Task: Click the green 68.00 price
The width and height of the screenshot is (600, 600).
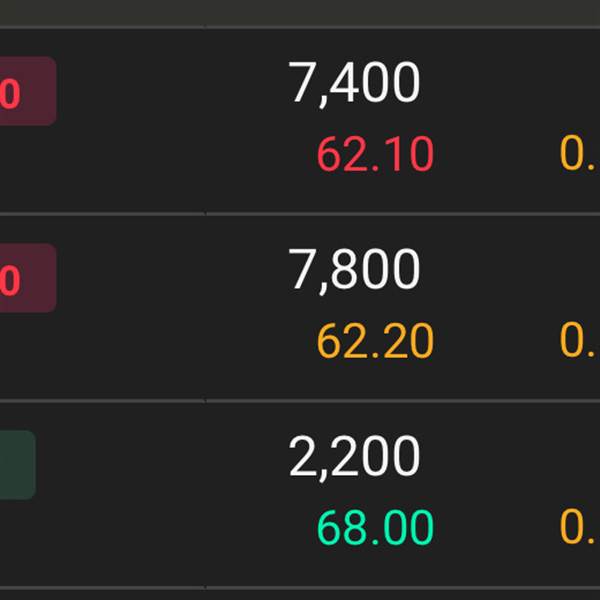Action: 375,528
